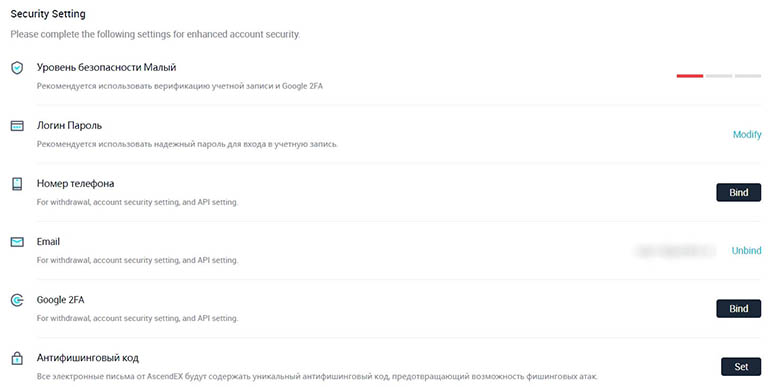
Task: Select the 'Антифишинговый код' row title
Action: (87, 358)
